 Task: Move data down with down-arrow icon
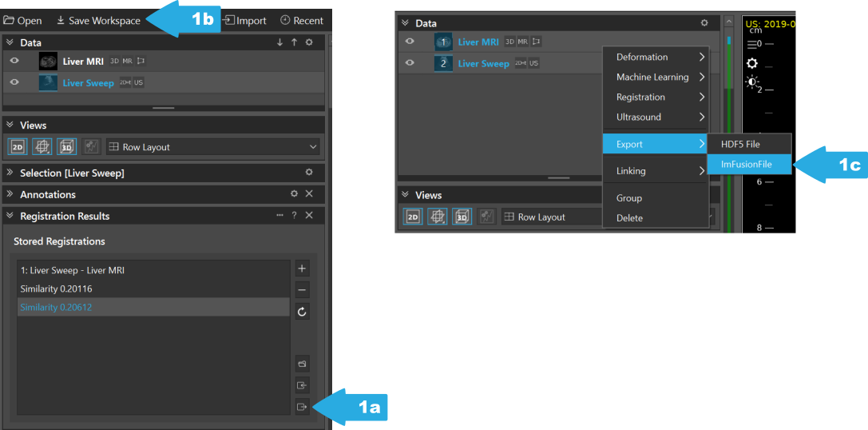point(280,42)
